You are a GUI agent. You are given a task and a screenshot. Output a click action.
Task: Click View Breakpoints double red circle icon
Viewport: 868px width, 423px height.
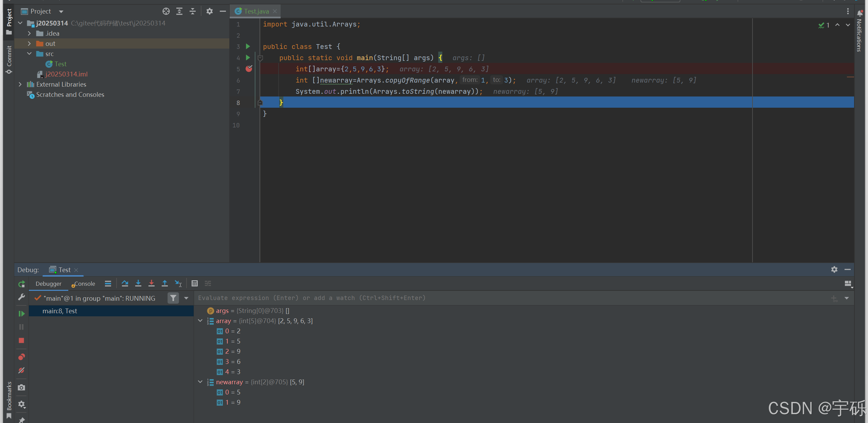coord(21,357)
